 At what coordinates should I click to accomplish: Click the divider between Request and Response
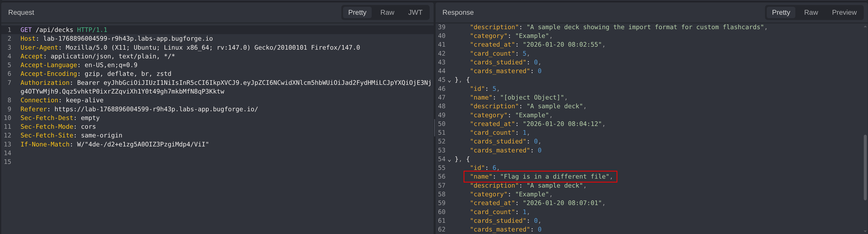pos(434,128)
